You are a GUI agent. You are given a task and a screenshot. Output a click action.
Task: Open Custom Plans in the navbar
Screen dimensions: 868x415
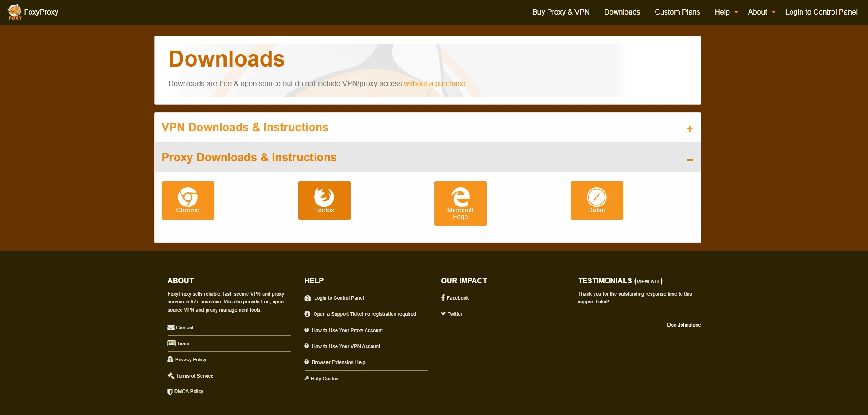point(677,12)
